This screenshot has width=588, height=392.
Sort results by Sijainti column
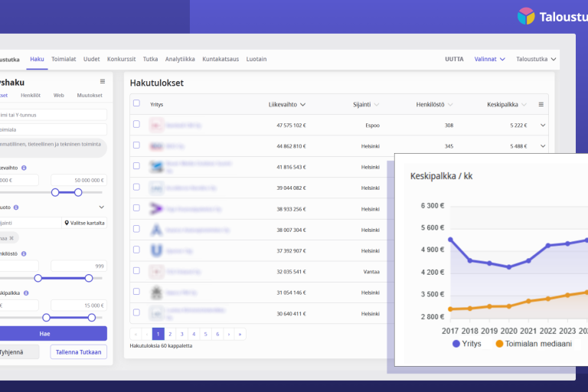click(366, 104)
